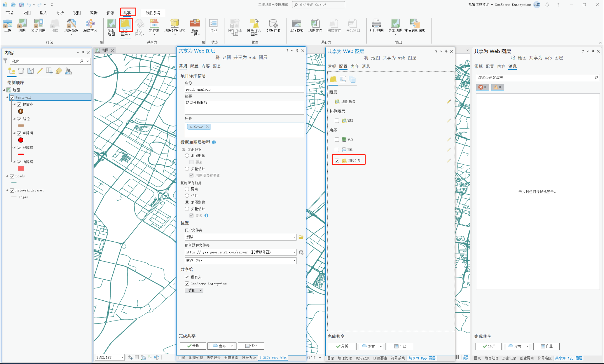Toggle the roads layer visibility

coord(12,176)
